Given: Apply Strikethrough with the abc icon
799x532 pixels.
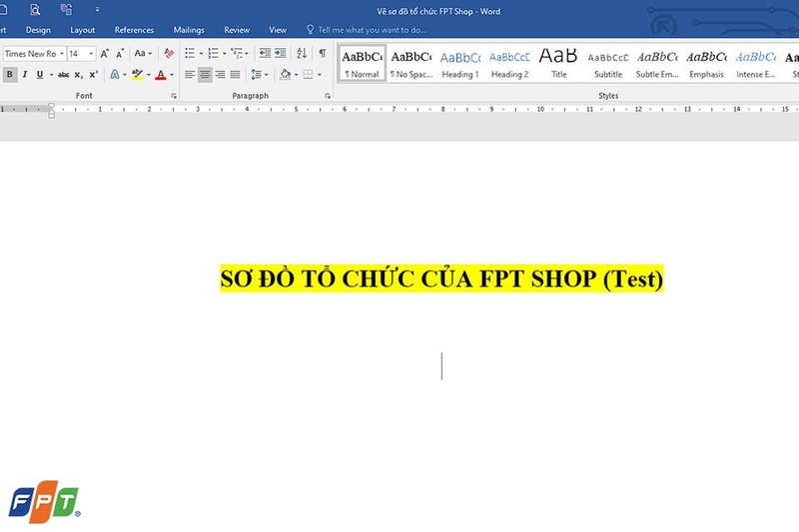Looking at the screenshot, I should coord(63,75).
